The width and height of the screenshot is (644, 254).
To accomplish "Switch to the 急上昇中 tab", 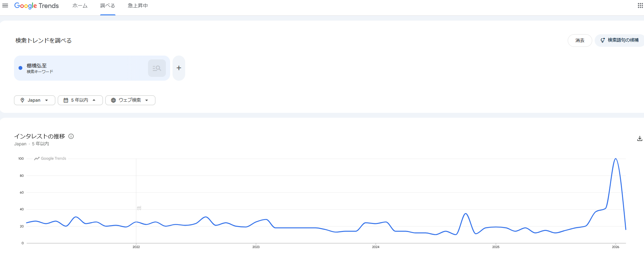I will coord(138,6).
